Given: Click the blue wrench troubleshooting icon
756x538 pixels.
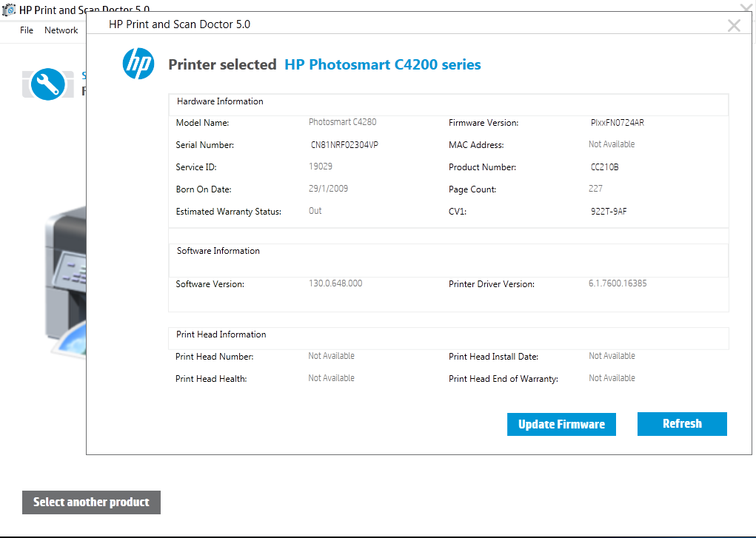Looking at the screenshot, I should click(x=47, y=84).
